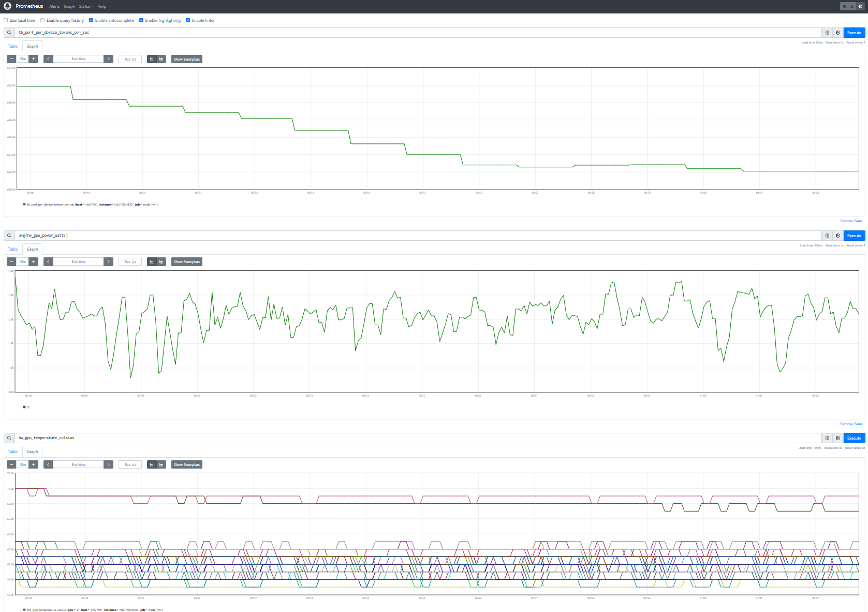Remove the first panel via Remove Panel link

point(851,221)
